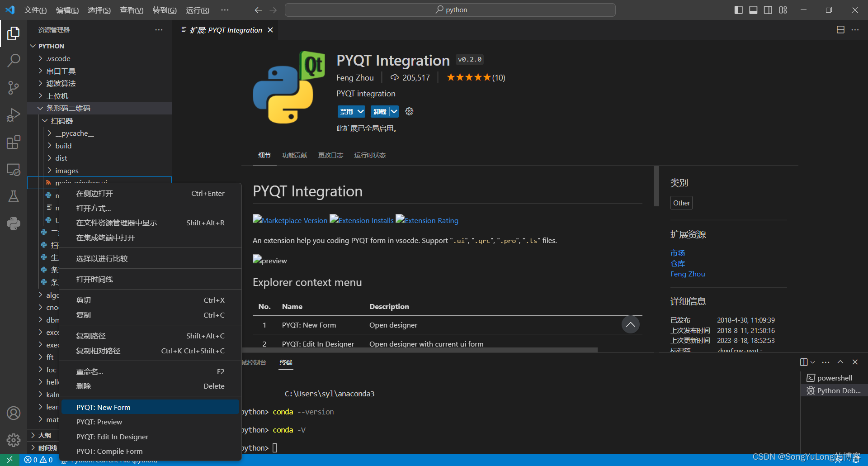
Task: Go forward with the navigation arrow
Action: (x=273, y=10)
